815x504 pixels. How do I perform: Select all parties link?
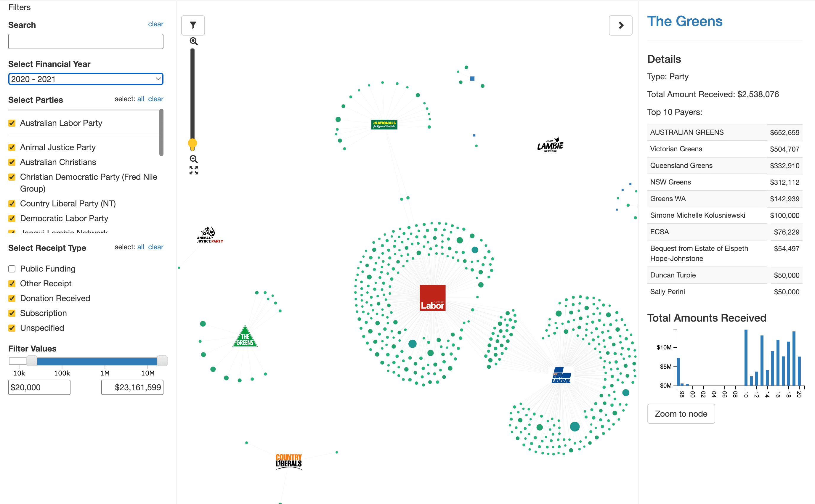pyautogui.click(x=141, y=99)
